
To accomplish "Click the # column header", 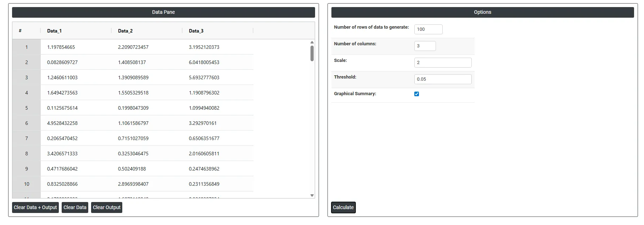I will tap(27, 31).
